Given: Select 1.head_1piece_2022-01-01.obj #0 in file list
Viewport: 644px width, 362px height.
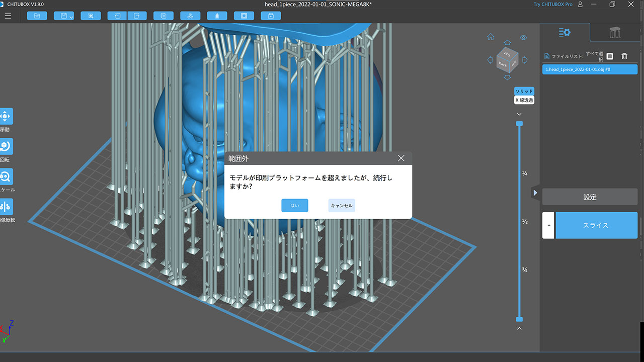Looking at the screenshot, I should [590, 69].
